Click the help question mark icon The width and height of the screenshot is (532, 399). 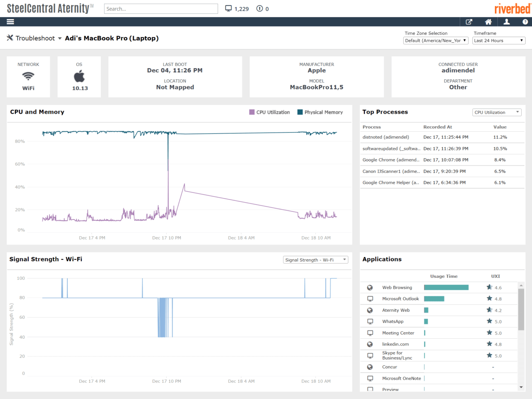pos(524,22)
